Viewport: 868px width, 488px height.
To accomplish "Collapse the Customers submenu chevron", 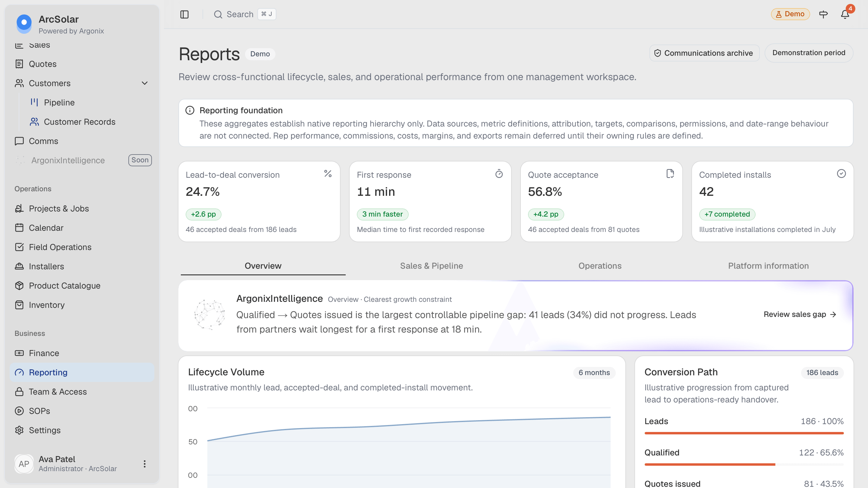I will coord(145,83).
